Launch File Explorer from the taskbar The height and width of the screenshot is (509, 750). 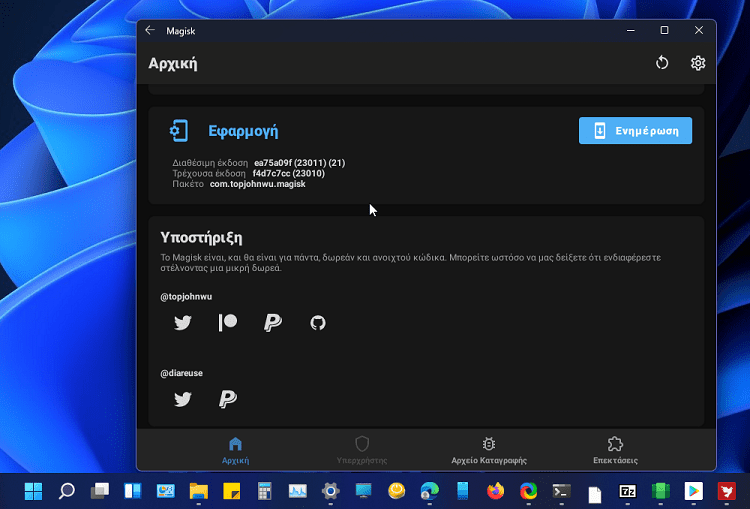199,491
